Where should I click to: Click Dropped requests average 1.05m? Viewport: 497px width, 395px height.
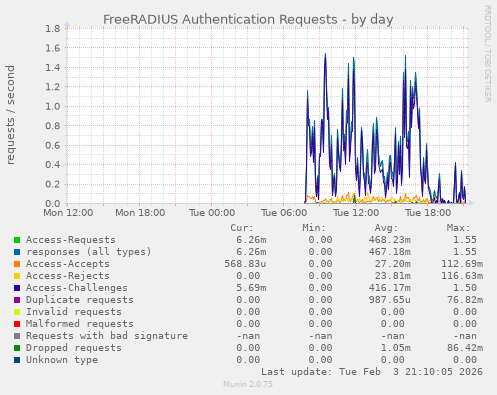tap(396, 348)
